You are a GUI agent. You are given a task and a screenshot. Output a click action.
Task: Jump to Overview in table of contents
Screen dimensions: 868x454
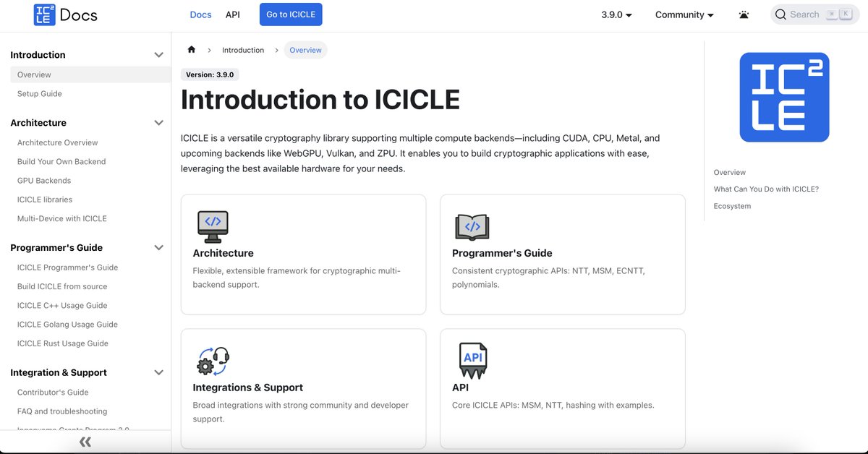click(730, 172)
